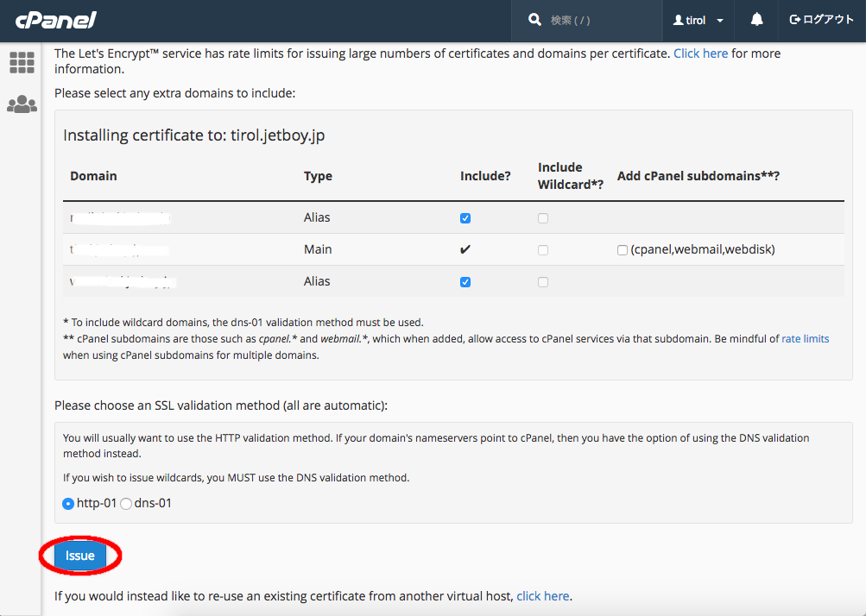This screenshot has width=866, height=616.
Task: Select the http-01 validation method
Action: (x=68, y=504)
